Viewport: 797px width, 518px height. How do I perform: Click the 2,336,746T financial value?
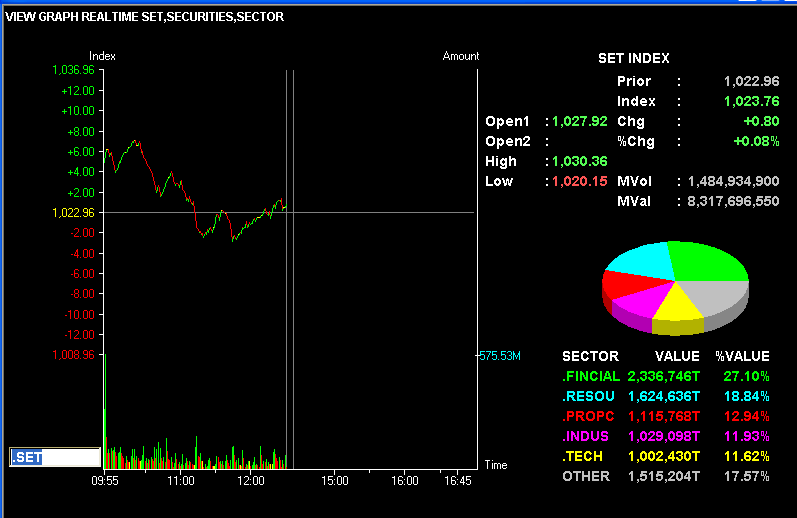(663, 376)
